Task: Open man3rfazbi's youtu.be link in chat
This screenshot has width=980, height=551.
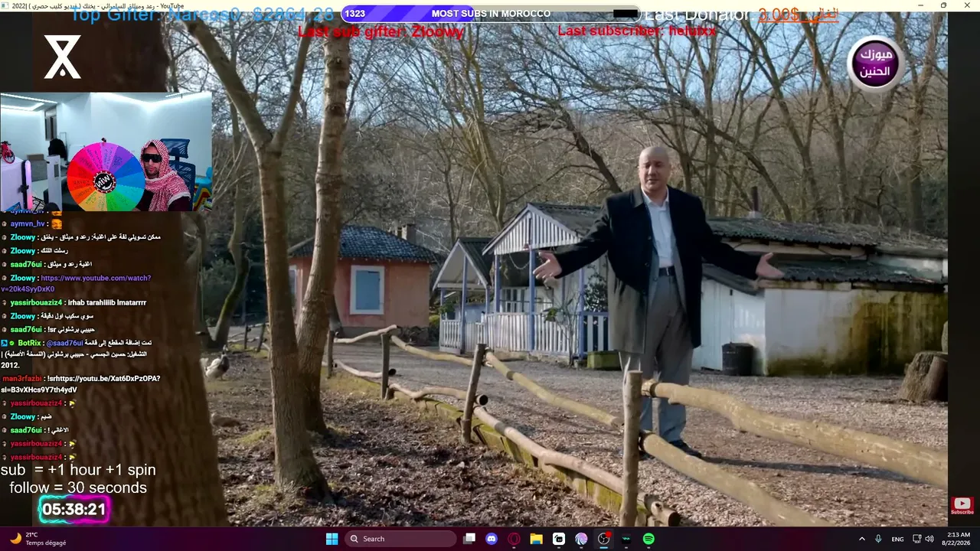Action: (81, 384)
